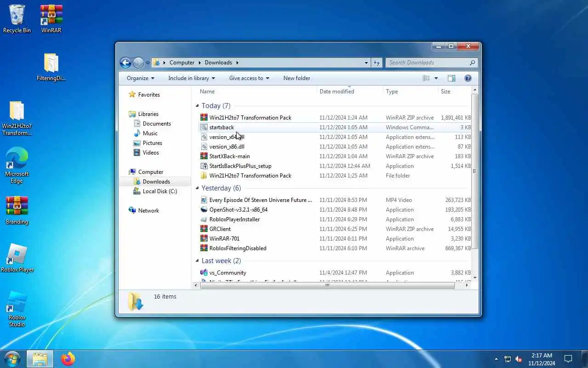
Task: Select Libraries in navigation pane
Action: point(148,114)
